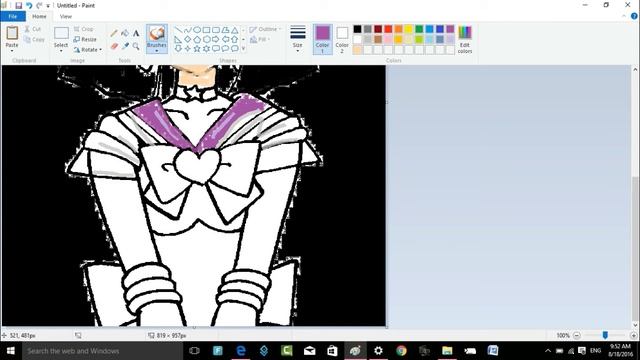
Task: Click the zoom slider handle
Action: (605, 335)
